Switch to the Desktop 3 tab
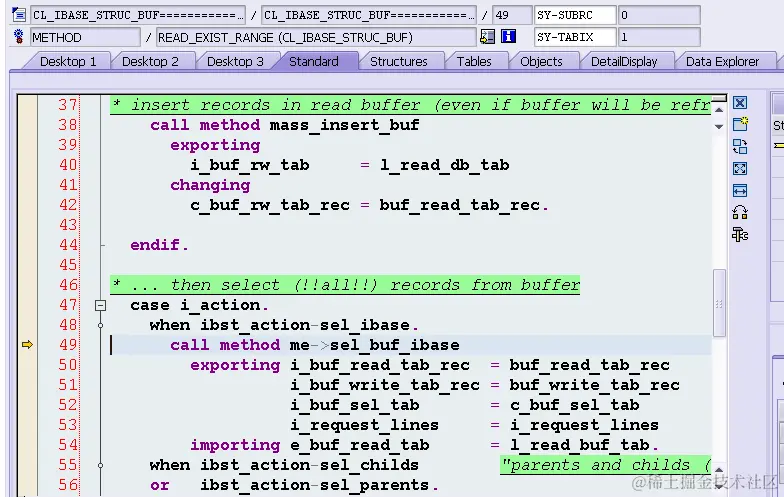The image size is (784, 497). tap(235, 62)
